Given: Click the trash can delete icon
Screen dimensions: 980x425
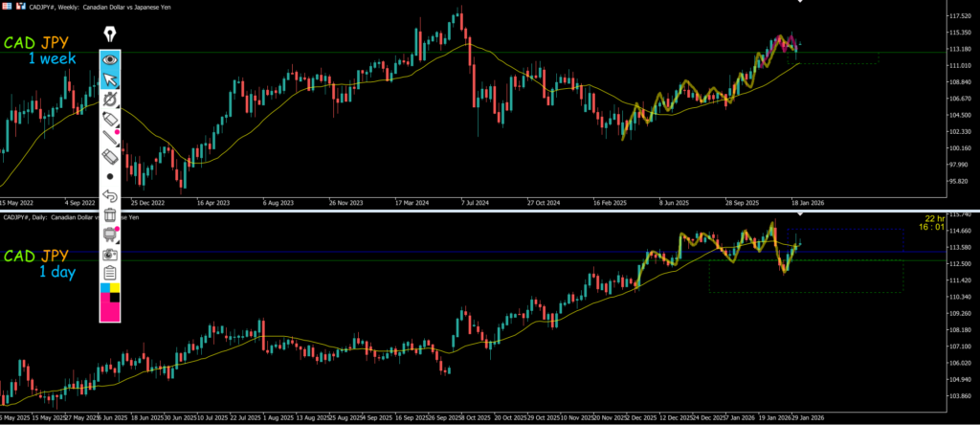Looking at the screenshot, I should 110,215.
